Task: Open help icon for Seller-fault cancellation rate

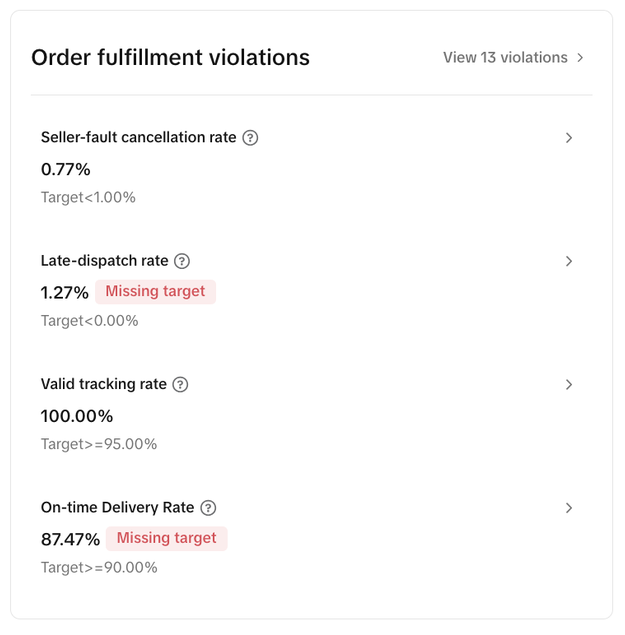Action: (x=250, y=138)
